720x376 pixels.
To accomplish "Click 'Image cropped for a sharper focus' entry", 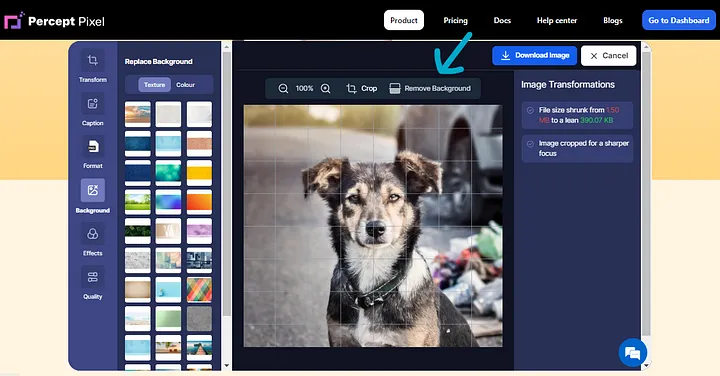I will tap(578, 148).
